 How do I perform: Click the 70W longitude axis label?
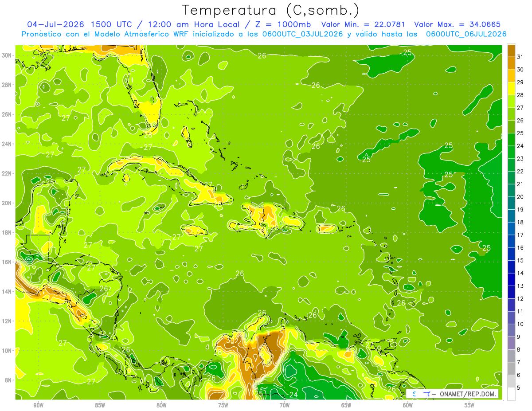coord(285,405)
